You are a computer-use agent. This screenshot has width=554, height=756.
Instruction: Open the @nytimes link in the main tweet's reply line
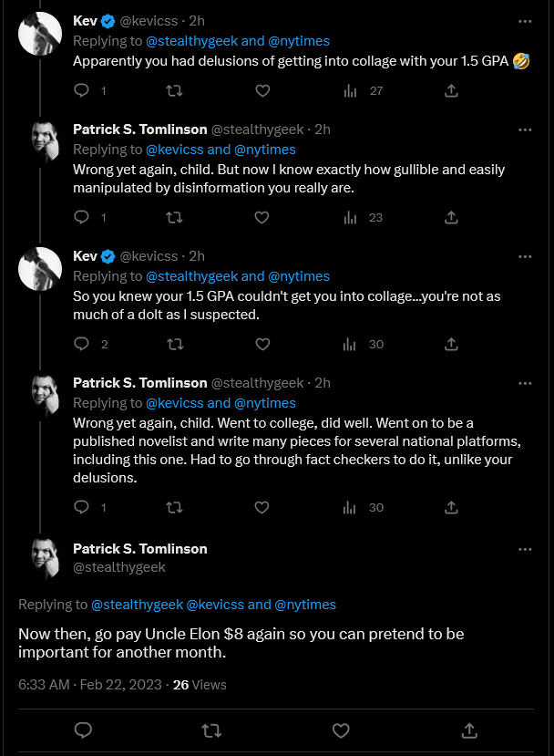pos(305,605)
